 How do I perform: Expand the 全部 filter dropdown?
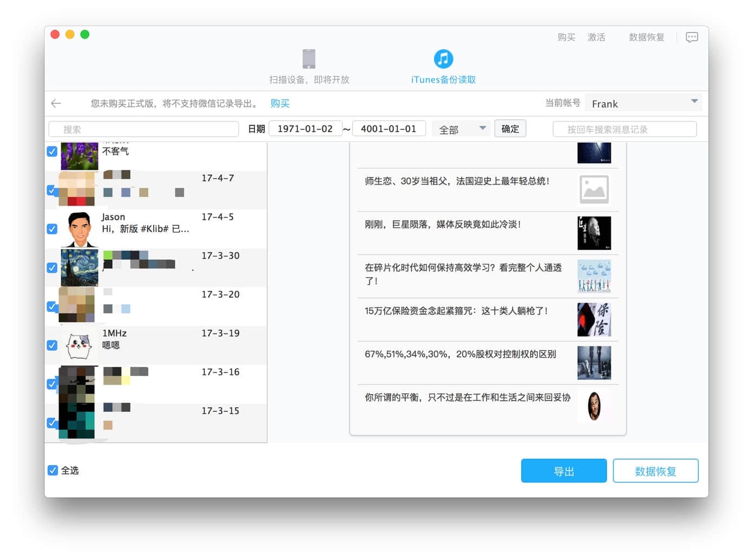(x=462, y=129)
